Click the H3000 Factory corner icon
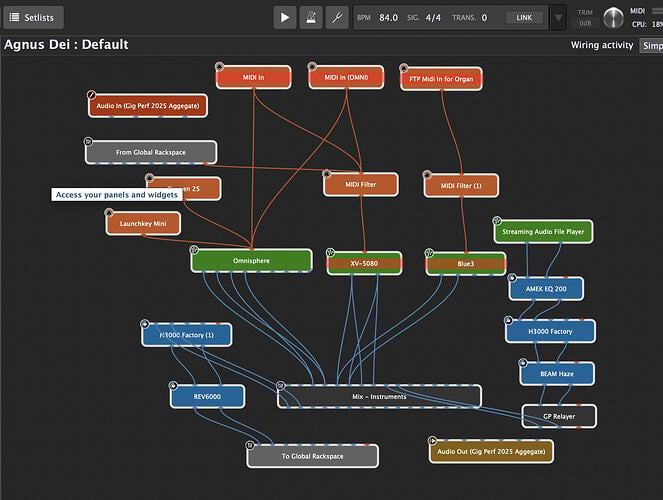 509,320
